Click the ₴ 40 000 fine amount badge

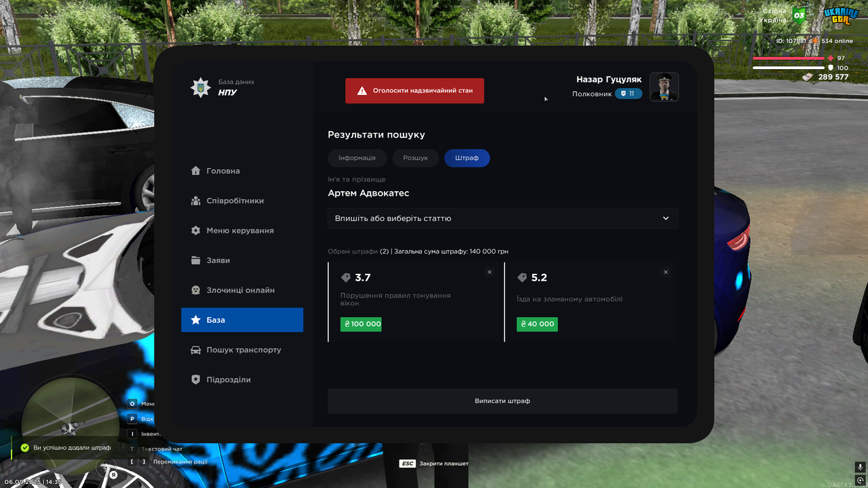click(x=537, y=324)
